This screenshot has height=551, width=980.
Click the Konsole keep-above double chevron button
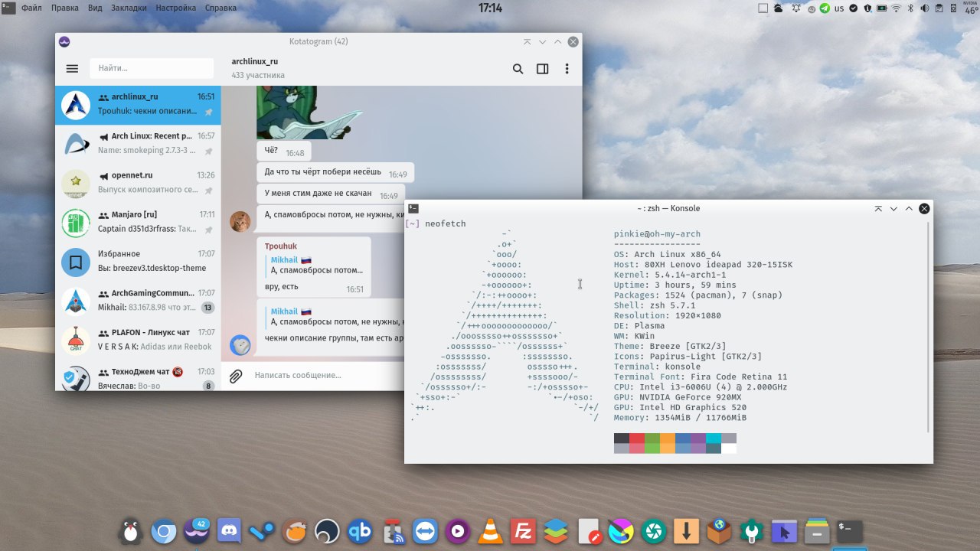(x=878, y=208)
